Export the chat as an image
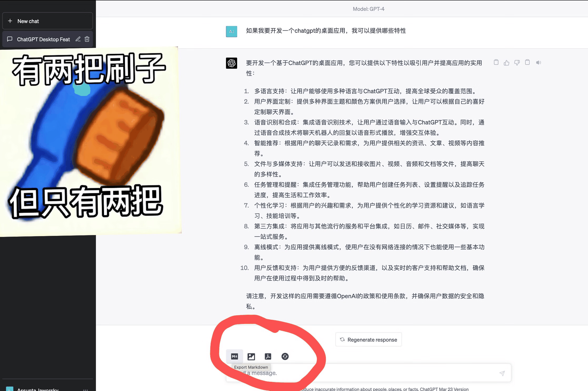 pos(251,356)
